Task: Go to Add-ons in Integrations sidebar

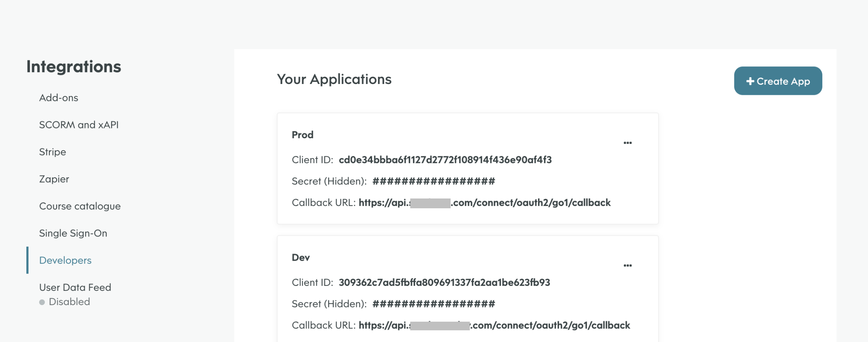Action: [59, 98]
